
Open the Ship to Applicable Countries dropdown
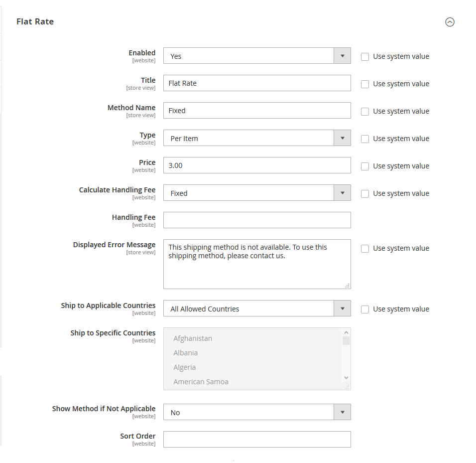[342, 308]
